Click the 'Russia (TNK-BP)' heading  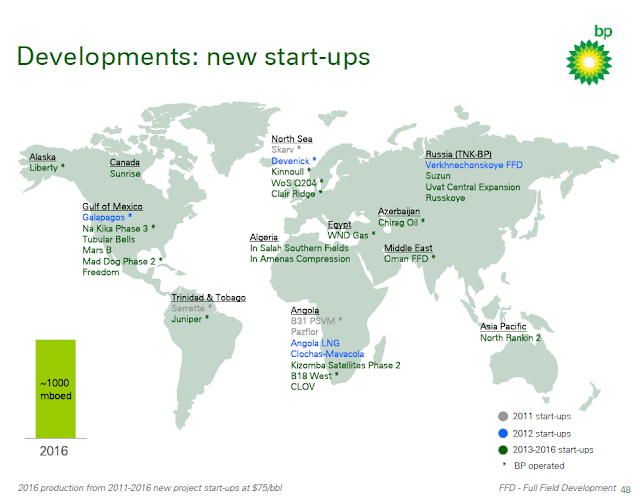point(458,154)
